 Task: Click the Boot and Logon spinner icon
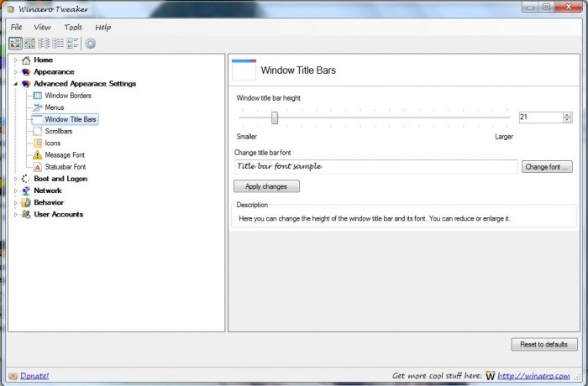click(x=26, y=179)
